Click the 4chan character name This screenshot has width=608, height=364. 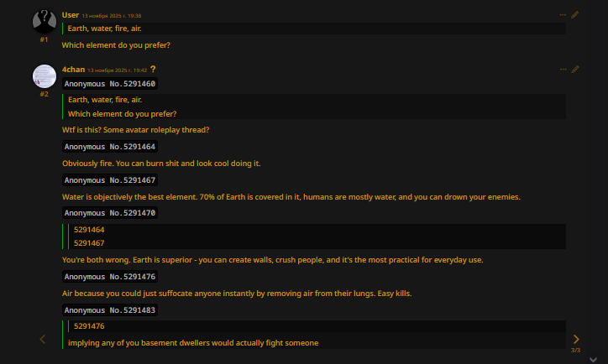pyautogui.click(x=73, y=69)
